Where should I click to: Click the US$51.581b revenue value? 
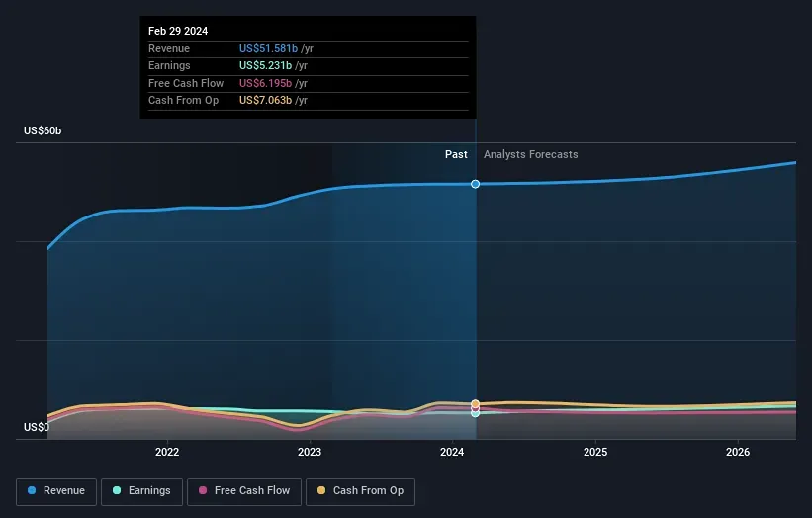click(x=268, y=48)
